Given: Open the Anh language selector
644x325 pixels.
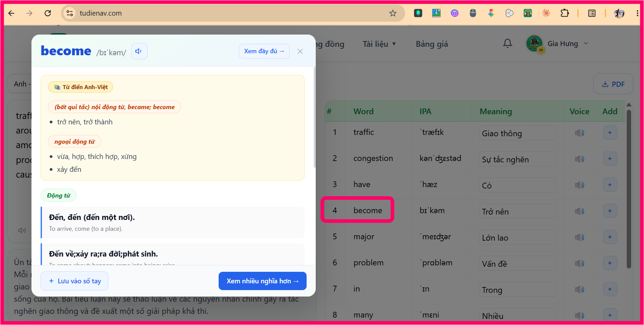Looking at the screenshot, I should coord(20,84).
